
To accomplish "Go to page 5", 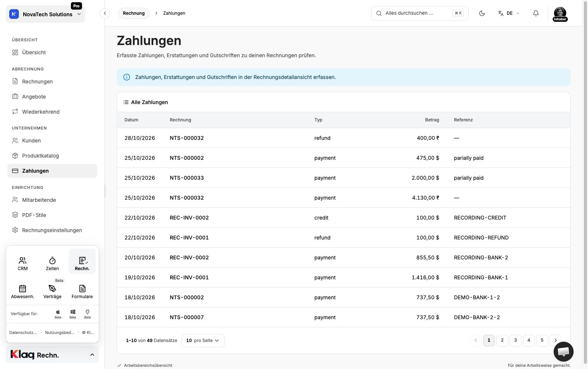I will click(542, 340).
